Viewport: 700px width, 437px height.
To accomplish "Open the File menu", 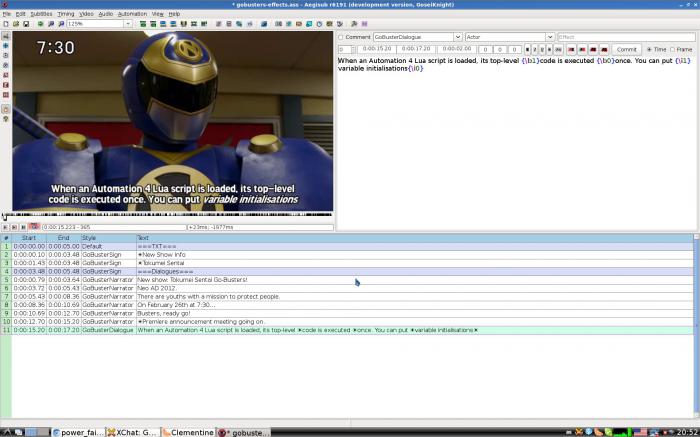I will coord(6,14).
